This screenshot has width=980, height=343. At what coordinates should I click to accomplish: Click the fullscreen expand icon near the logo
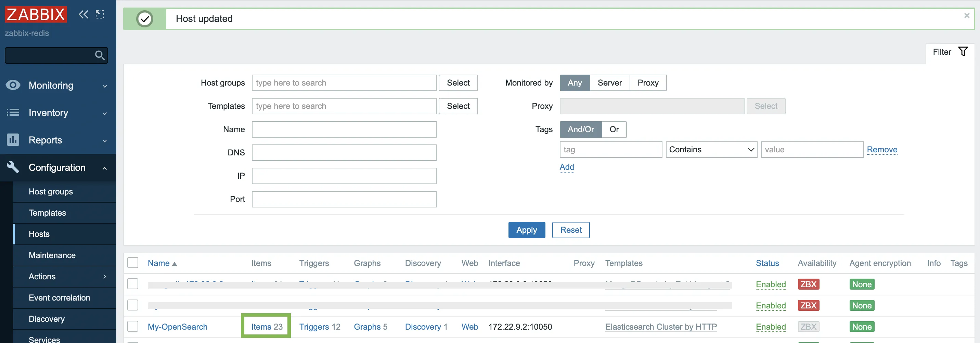100,14
